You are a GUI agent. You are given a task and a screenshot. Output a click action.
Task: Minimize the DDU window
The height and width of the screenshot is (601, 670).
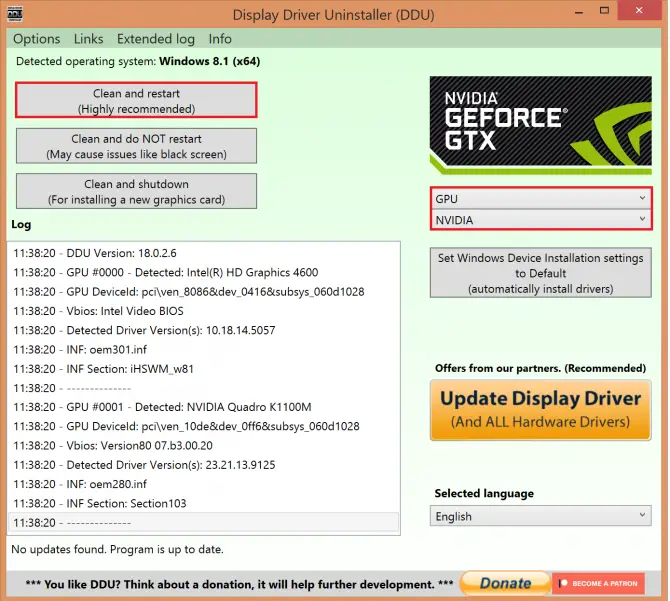tap(579, 12)
